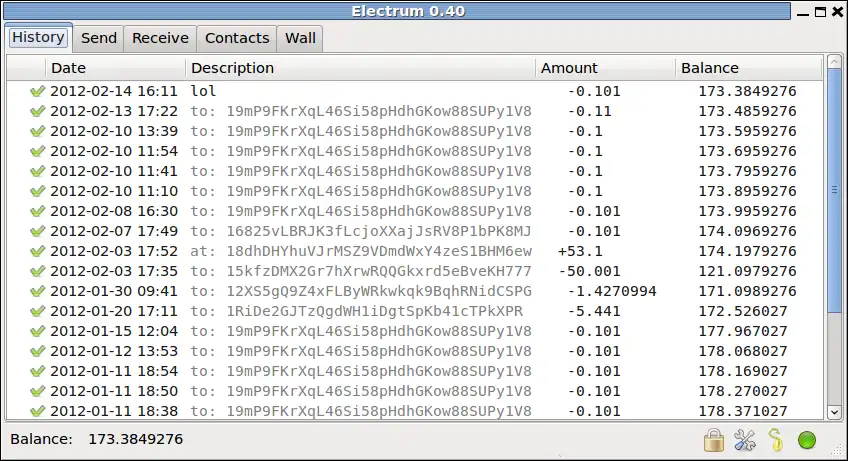The image size is (848, 461).
Task: Open the Wall tab
Action: (300, 38)
